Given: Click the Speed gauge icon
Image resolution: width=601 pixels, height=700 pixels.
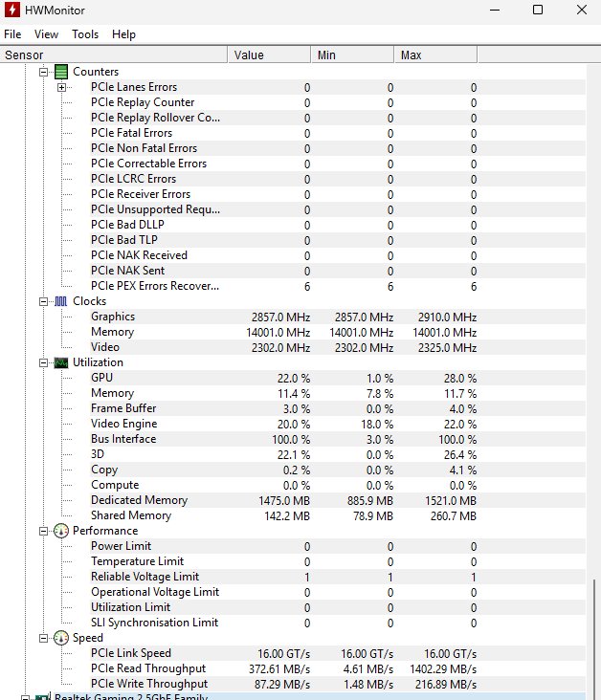Looking at the screenshot, I should (x=61, y=638).
